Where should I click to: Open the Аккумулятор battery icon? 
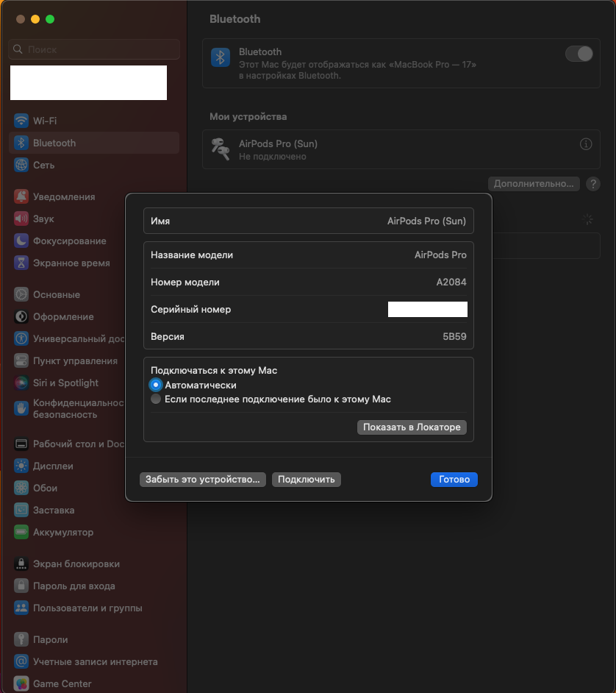pyautogui.click(x=21, y=532)
